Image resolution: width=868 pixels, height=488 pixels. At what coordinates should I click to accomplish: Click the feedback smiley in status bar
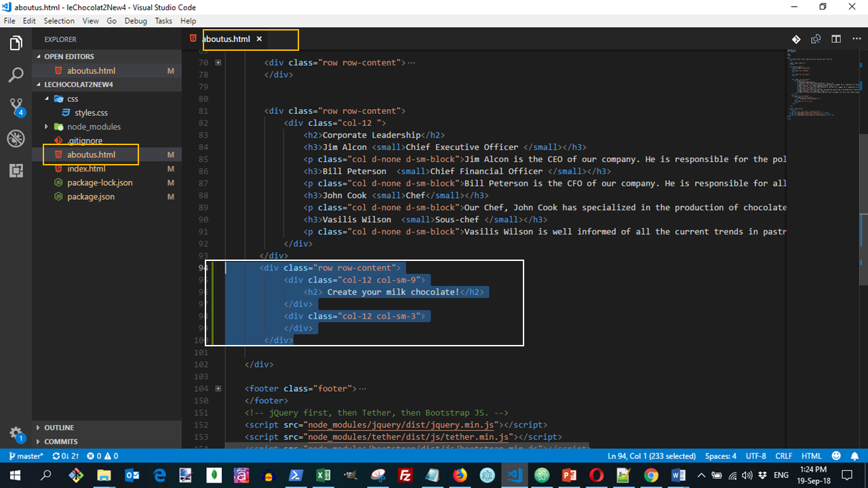click(836, 456)
